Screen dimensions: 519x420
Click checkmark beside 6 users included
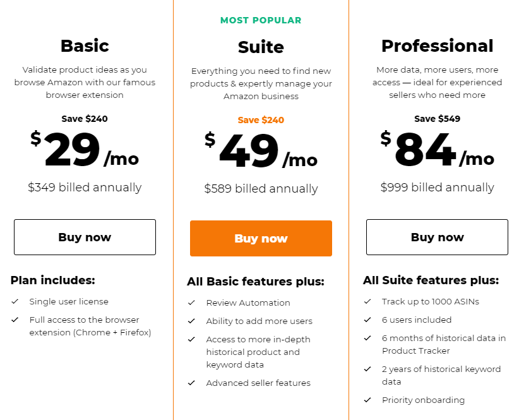tap(367, 320)
